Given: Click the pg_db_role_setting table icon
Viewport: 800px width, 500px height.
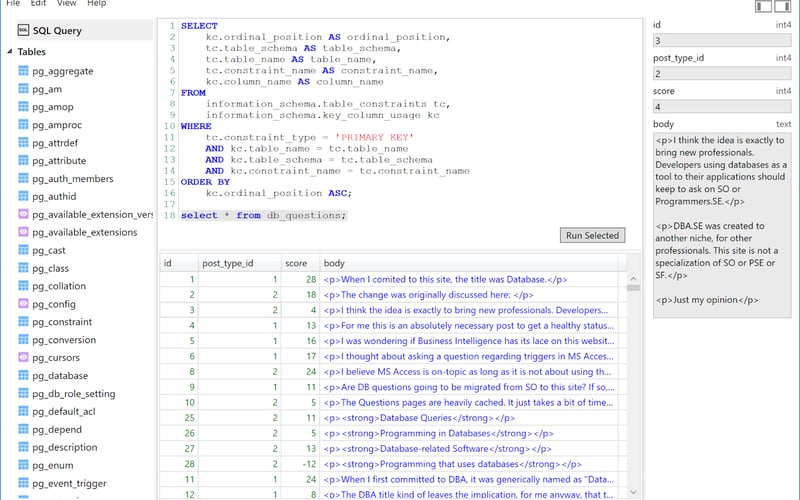Looking at the screenshot, I should pos(23,393).
